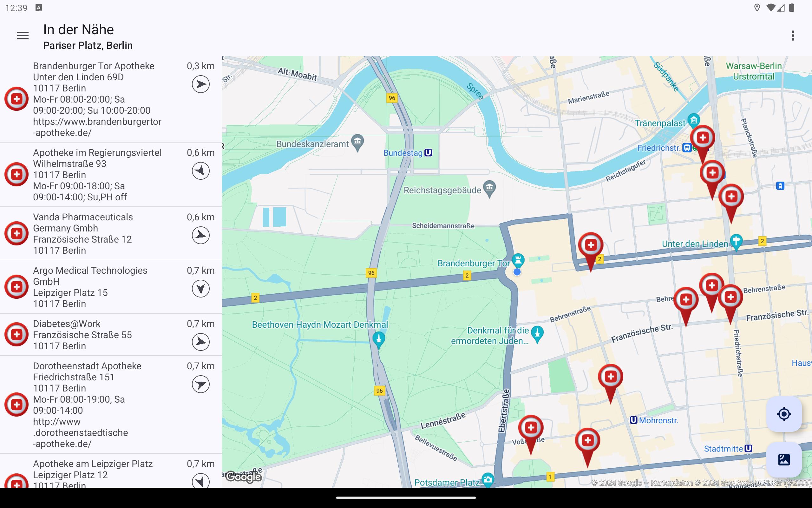Tap the Unter den Linden map marker
The height and width of the screenshot is (508, 812).
[737, 243]
